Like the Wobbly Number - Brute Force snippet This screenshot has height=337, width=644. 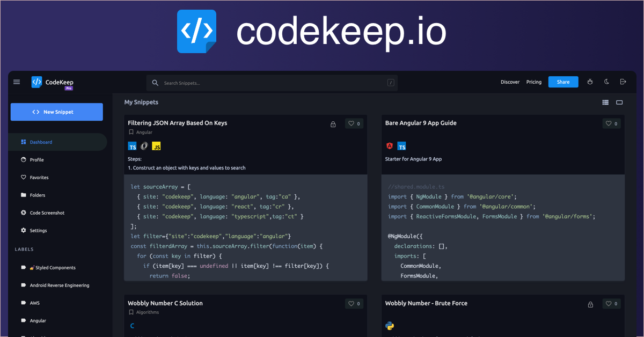click(611, 304)
